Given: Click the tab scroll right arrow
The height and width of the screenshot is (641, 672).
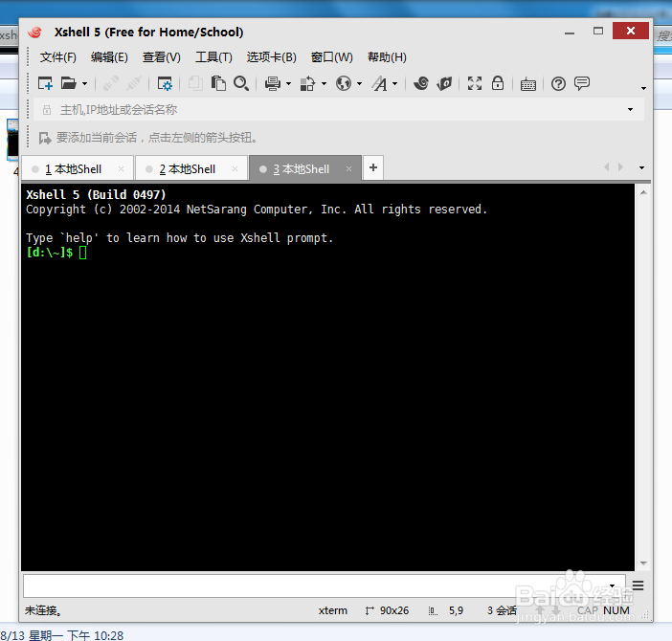Looking at the screenshot, I should (620, 167).
